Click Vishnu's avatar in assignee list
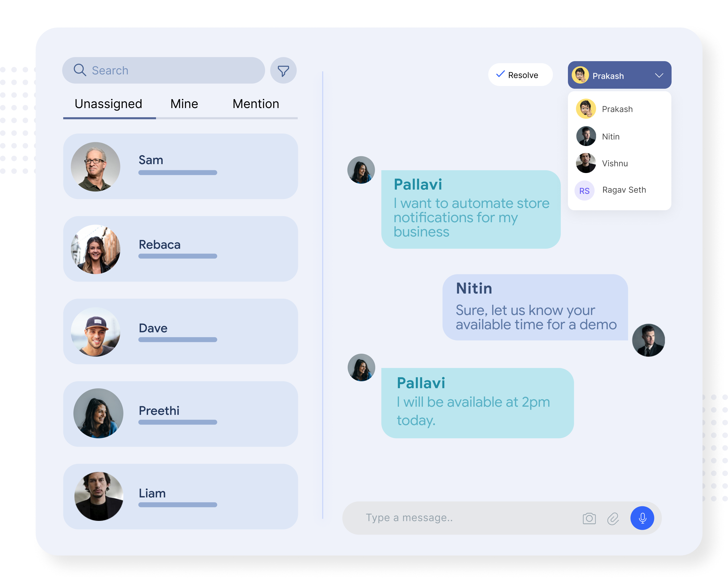The image size is (728, 581). pyautogui.click(x=586, y=163)
